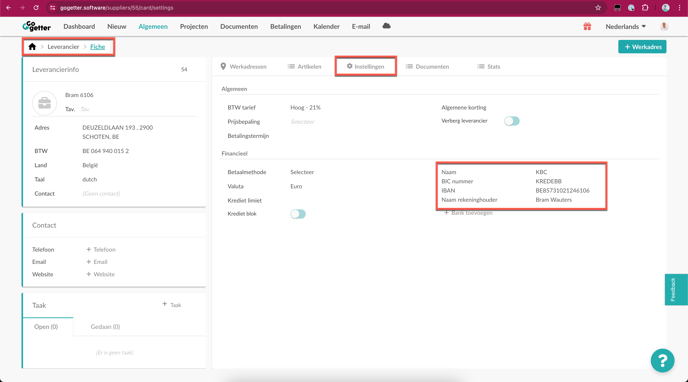This screenshot has width=688, height=382.
Task: Click IBAN value BE85731021246106
Action: 563,190
